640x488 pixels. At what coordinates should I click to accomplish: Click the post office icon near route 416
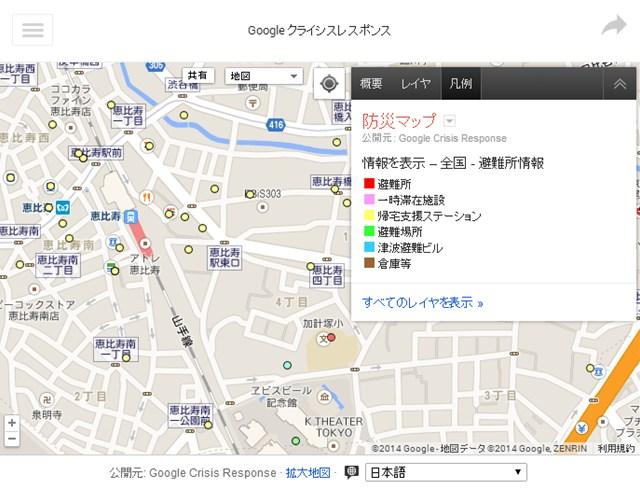click(x=253, y=103)
